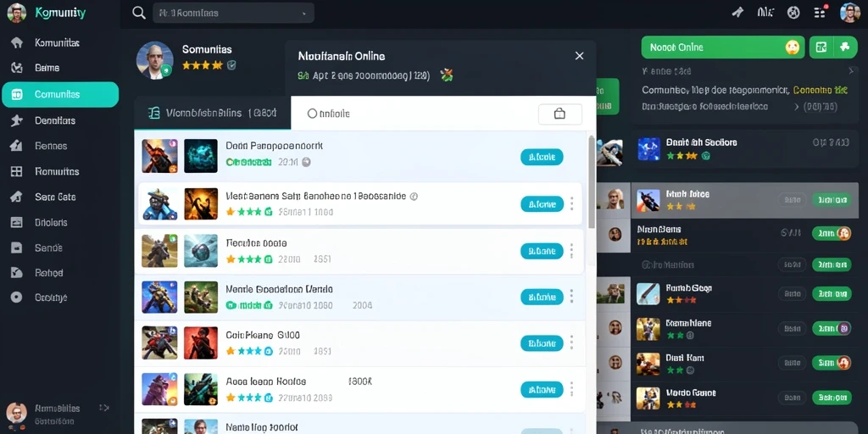The image size is (868, 434).
Task: Click blue button on Mest Banens row
Action: (x=542, y=204)
